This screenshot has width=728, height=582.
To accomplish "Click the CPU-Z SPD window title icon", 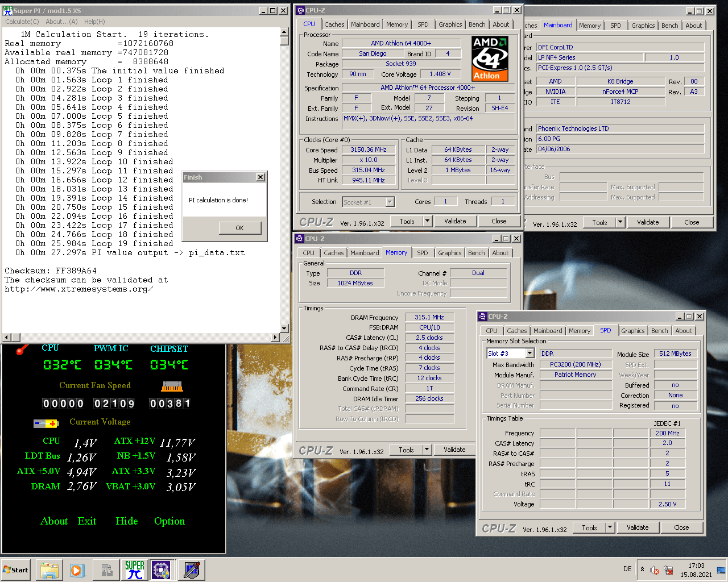I will tap(483, 317).
